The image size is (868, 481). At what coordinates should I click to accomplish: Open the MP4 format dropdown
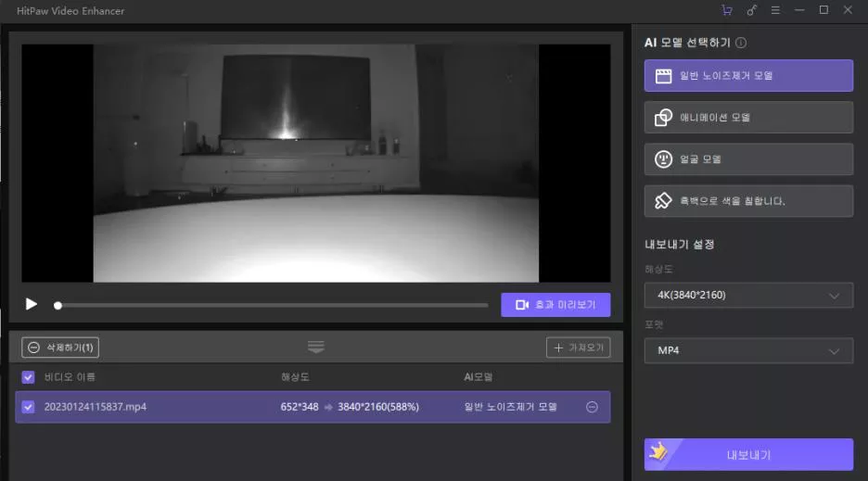click(748, 350)
